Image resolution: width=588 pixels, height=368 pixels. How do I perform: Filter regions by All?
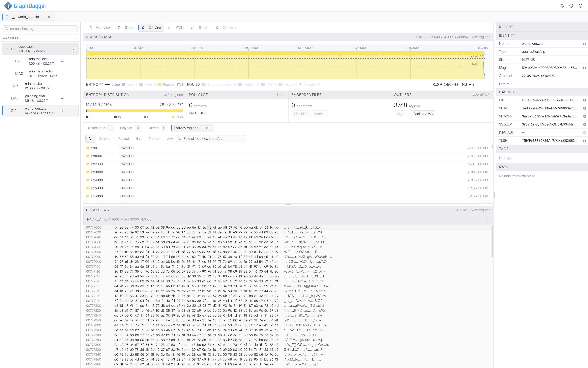(90, 138)
